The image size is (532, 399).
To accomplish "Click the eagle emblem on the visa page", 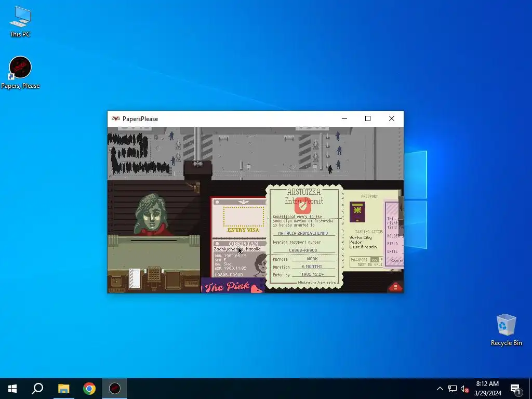I will click(243, 202).
